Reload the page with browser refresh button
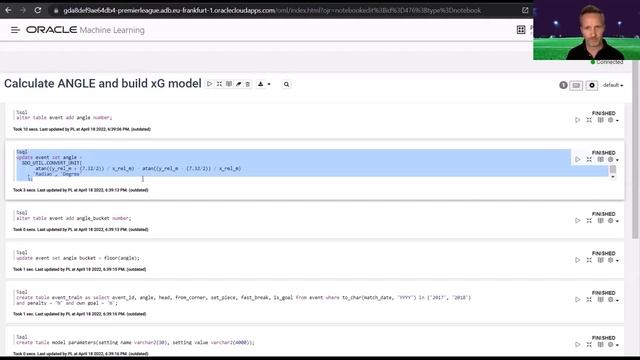 point(38,10)
